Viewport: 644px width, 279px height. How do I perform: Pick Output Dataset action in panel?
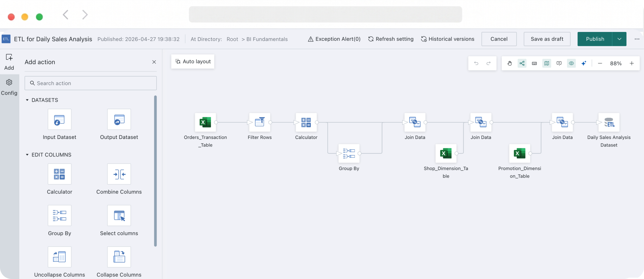point(119,119)
